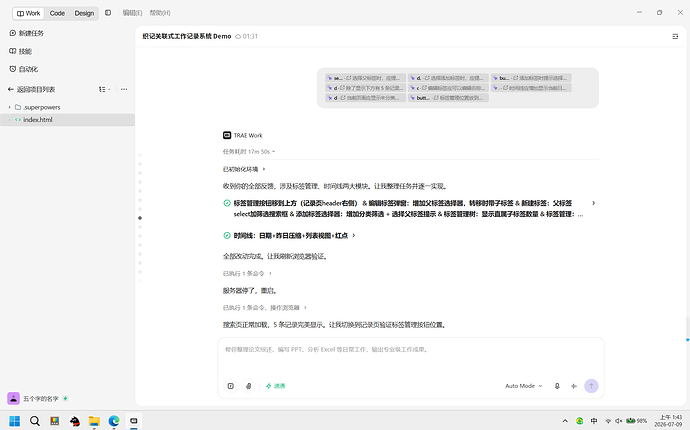Open the 'butt...' referenced element chip
The image size is (690, 430).
(x=448, y=98)
